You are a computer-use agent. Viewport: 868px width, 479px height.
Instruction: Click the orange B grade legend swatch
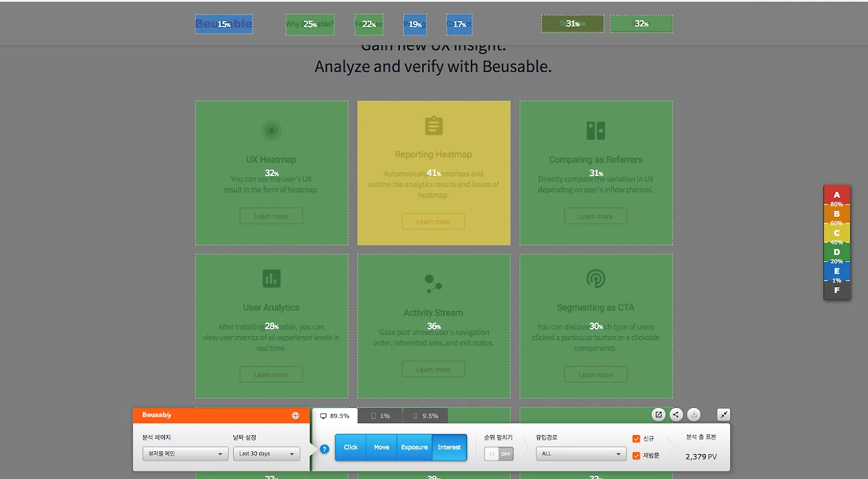(x=837, y=214)
